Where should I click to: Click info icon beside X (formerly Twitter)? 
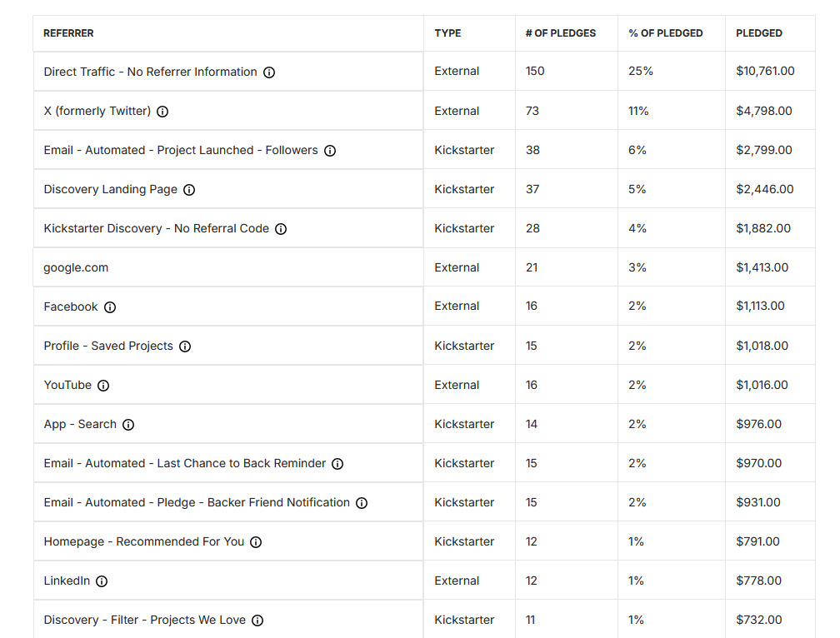pyautogui.click(x=162, y=112)
